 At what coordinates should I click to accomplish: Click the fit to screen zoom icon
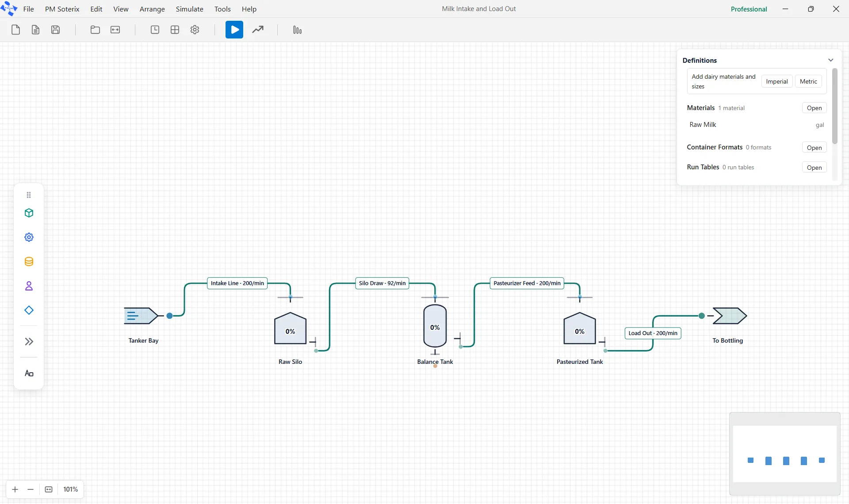pos(49,489)
